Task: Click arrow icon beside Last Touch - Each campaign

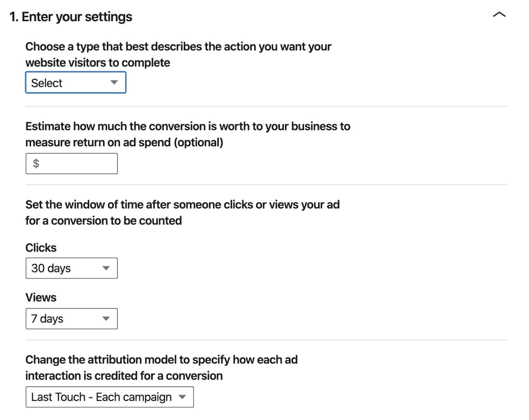Action: click(x=182, y=397)
